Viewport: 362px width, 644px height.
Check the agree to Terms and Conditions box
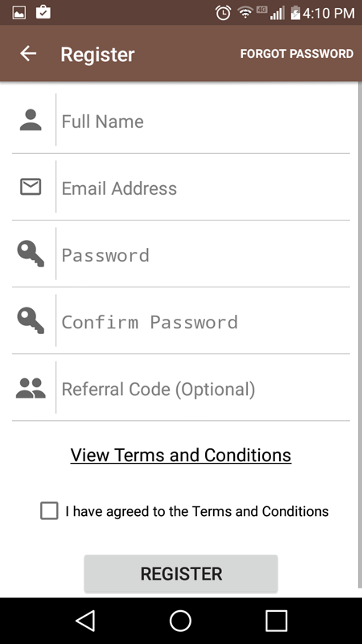coord(49,511)
